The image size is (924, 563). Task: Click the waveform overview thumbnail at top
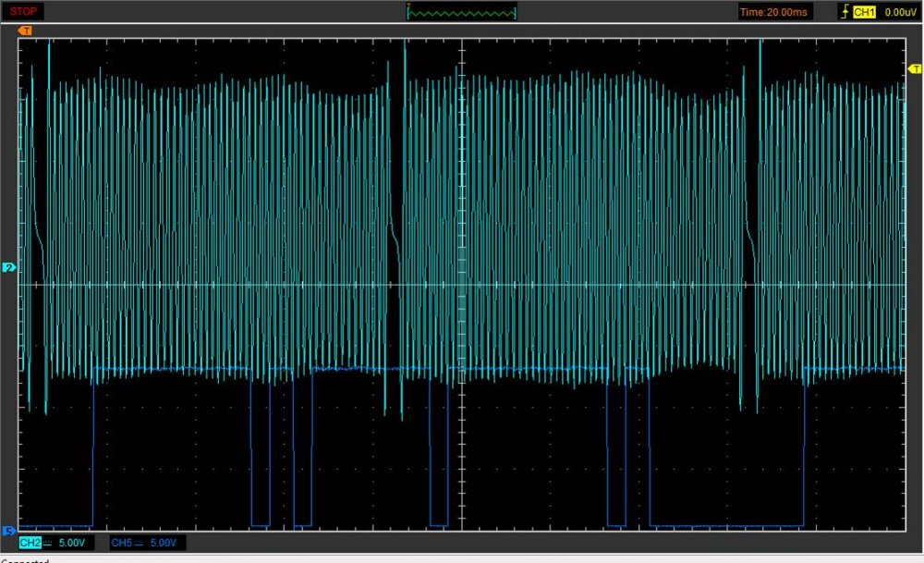pyautogui.click(x=462, y=13)
